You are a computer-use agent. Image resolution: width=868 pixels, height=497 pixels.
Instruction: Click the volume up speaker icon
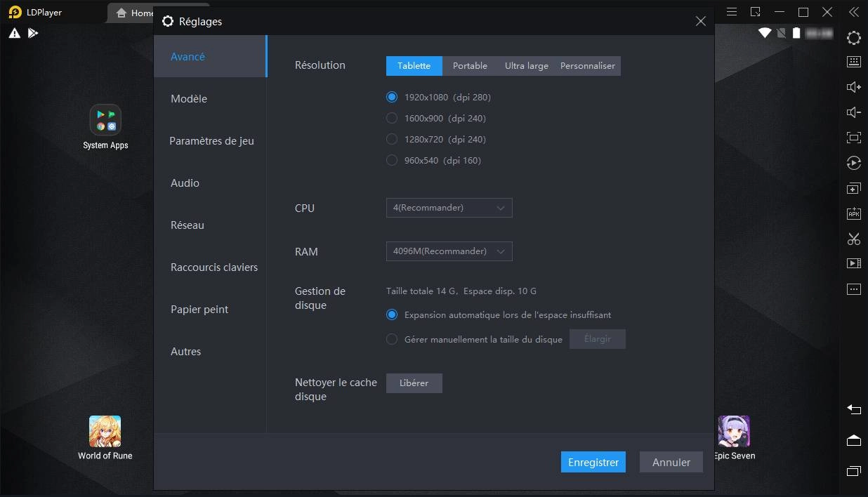(854, 87)
